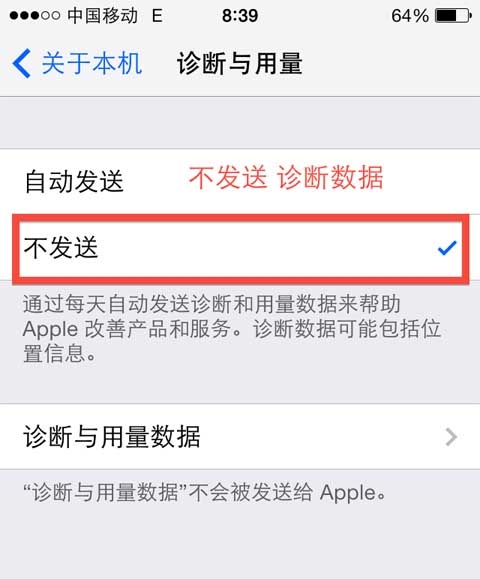Tap the 8:39 clock in status bar
This screenshot has height=579, width=480.
pos(240,16)
